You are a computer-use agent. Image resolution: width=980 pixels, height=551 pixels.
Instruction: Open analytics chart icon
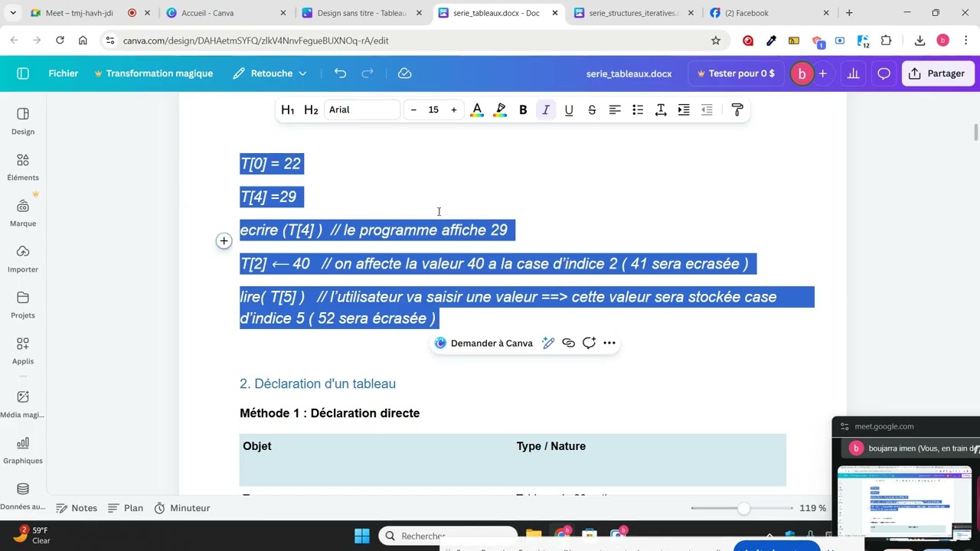point(853,73)
